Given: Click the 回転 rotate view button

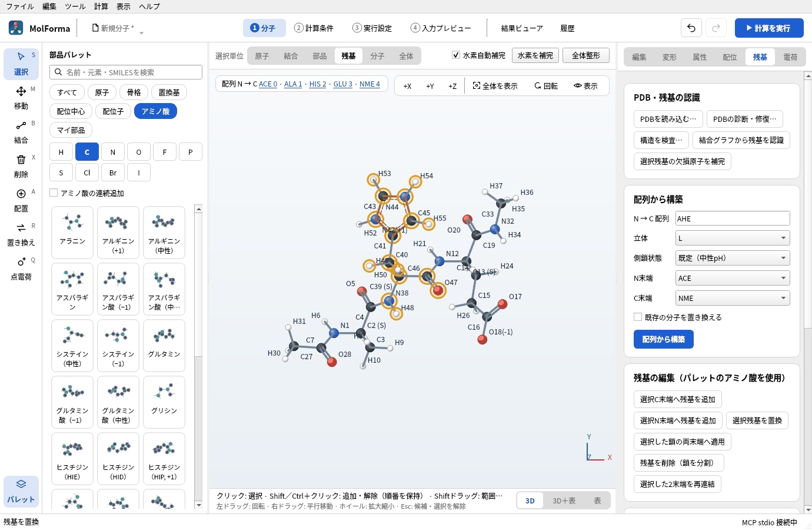Looking at the screenshot, I should (546, 86).
